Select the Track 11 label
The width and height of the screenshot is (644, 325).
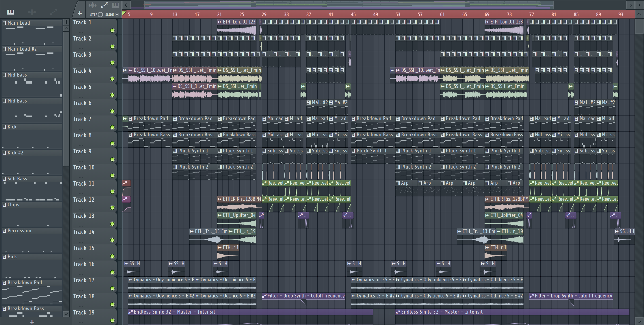(x=84, y=184)
